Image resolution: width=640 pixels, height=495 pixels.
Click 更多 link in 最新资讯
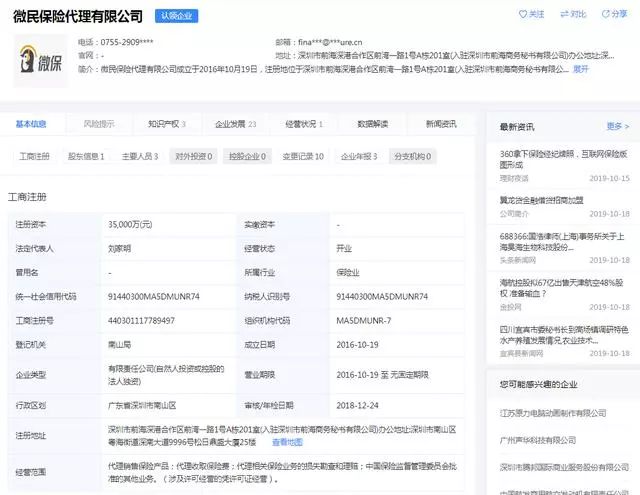[618, 127]
